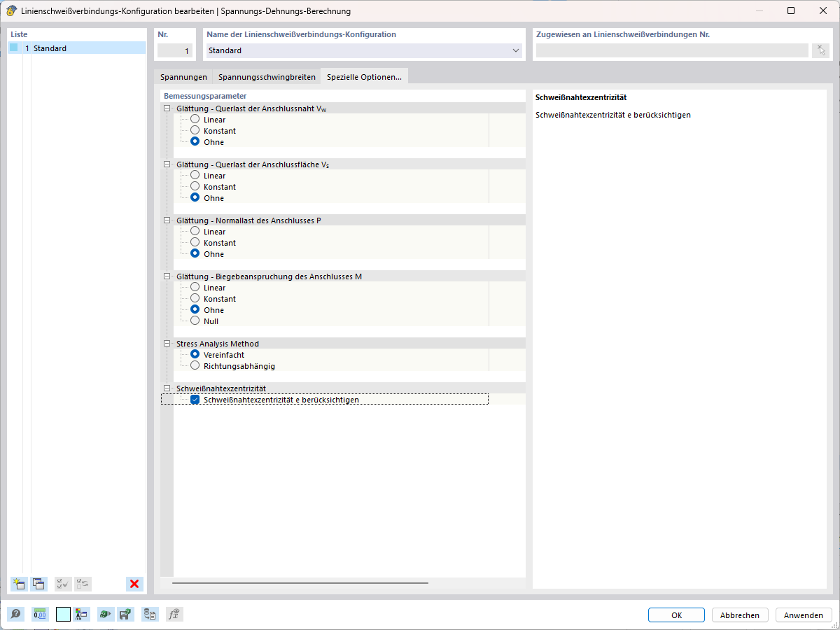This screenshot has height=630, width=840.
Task: Delete selected configuration with red X
Action: [x=135, y=584]
